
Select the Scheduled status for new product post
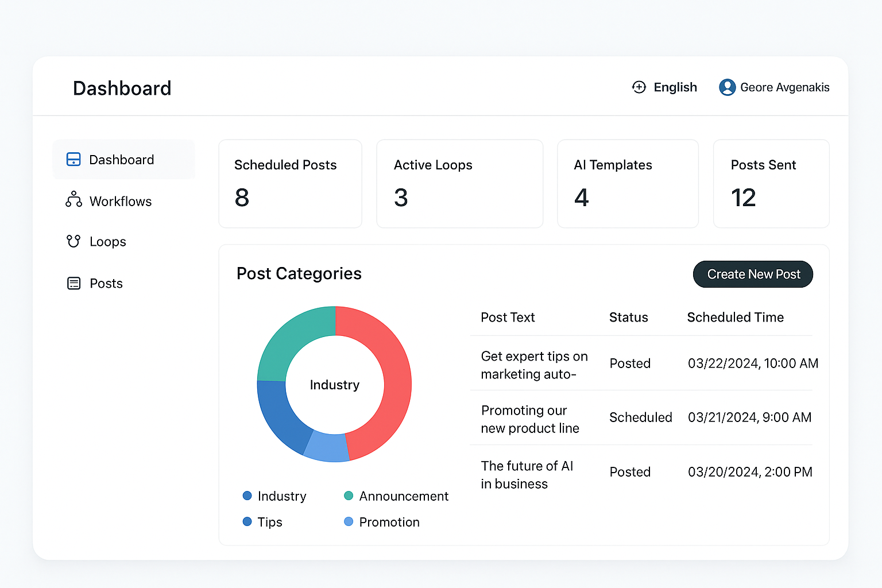[x=641, y=417]
